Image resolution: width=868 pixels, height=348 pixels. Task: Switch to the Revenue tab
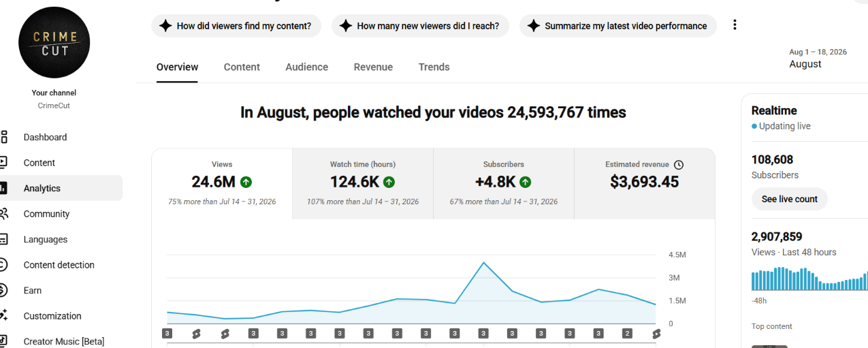[373, 67]
